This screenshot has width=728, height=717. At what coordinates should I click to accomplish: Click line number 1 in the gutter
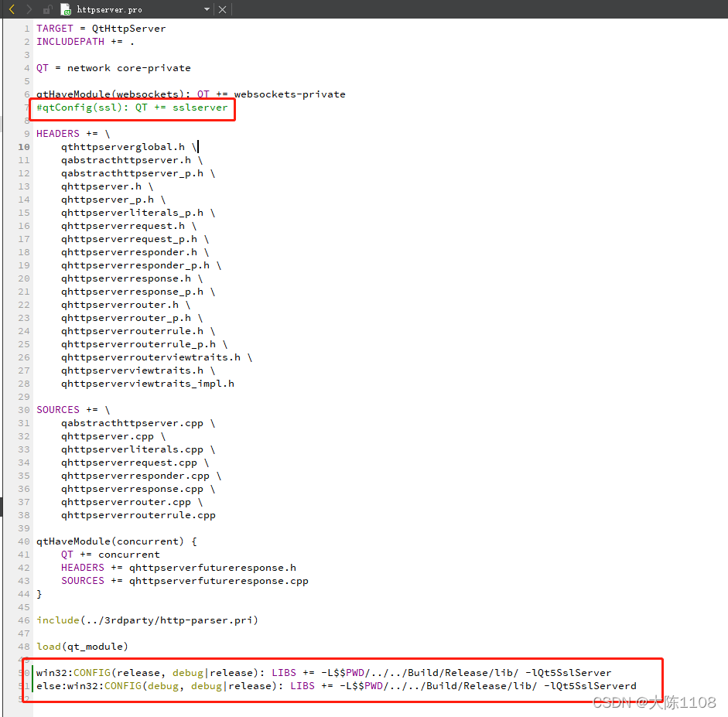(26, 28)
